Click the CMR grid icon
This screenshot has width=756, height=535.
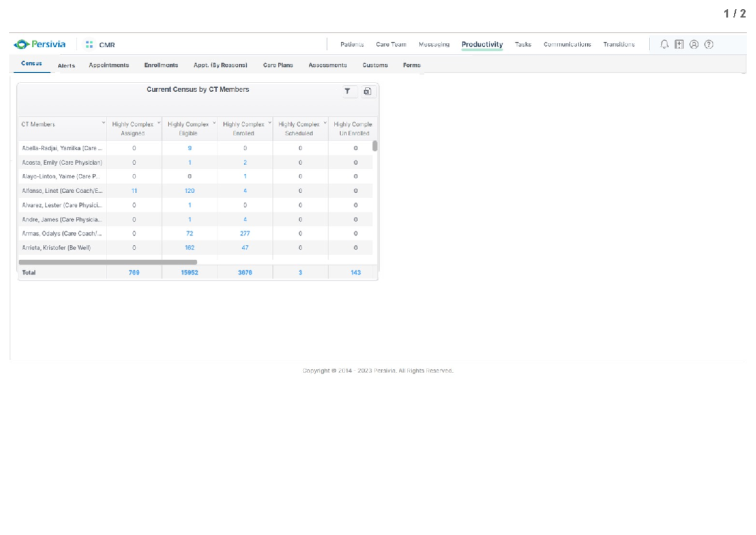88,44
